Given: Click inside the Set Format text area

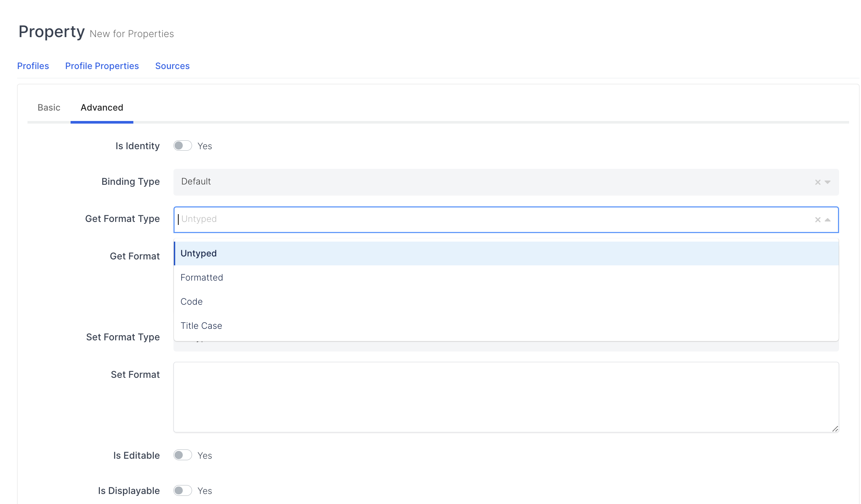Looking at the screenshot, I should click(x=506, y=397).
